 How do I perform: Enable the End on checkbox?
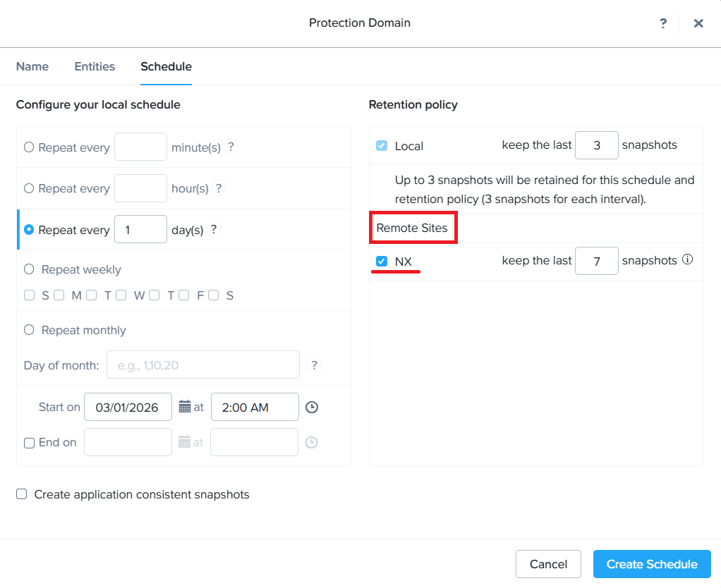point(29,443)
